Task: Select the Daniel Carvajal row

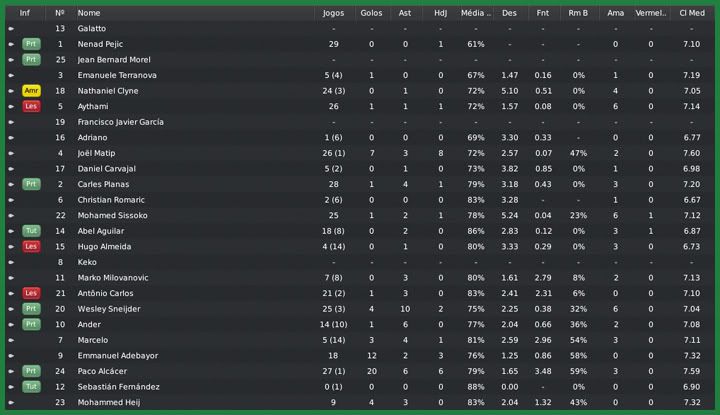Action: coord(107,169)
